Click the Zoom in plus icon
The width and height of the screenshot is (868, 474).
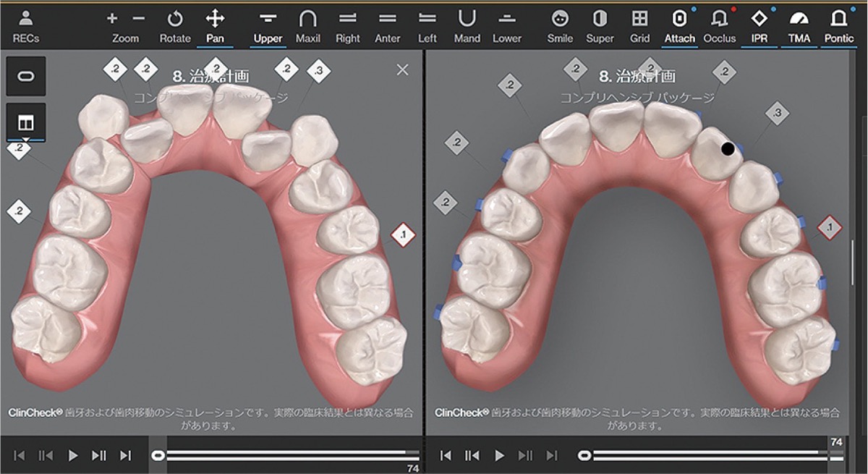point(111,19)
